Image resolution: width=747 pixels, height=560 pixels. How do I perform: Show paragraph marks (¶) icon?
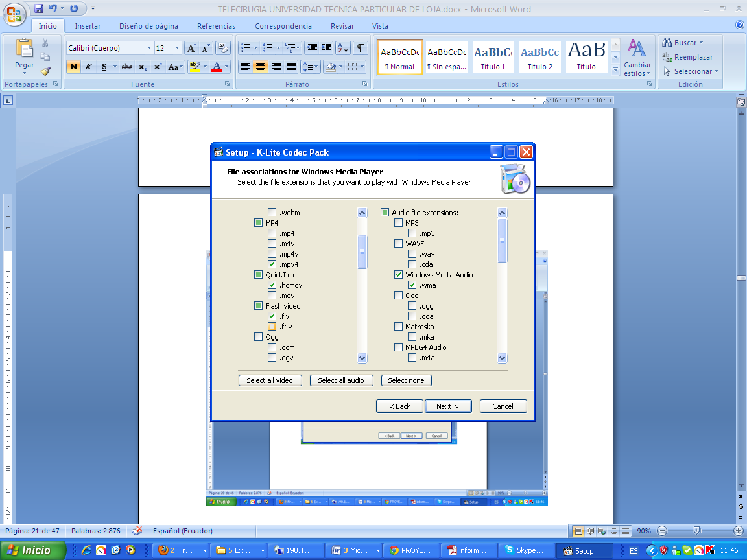tap(361, 47)
